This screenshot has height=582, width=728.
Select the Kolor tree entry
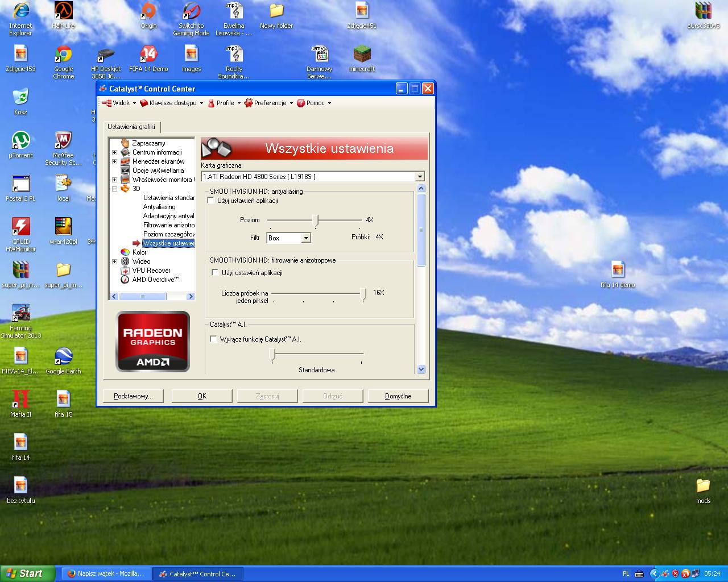pyautogui.click(x=139, y=252)
